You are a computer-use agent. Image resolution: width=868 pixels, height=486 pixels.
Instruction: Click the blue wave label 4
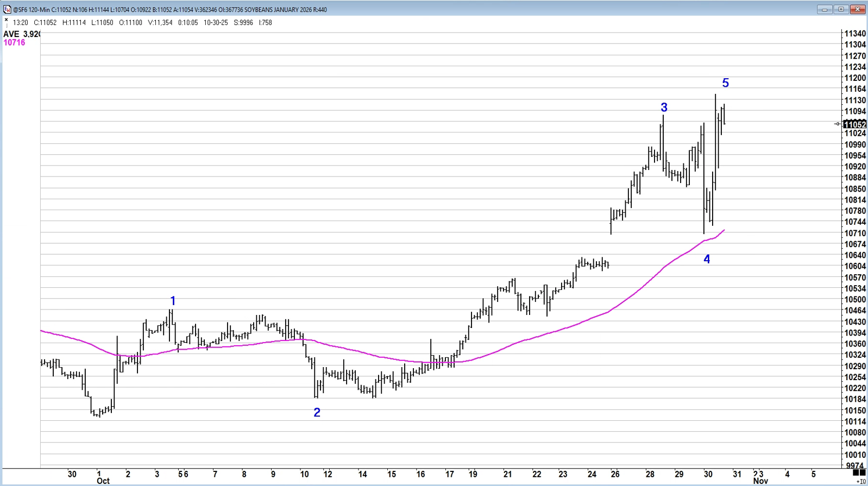tap(707, 260)
